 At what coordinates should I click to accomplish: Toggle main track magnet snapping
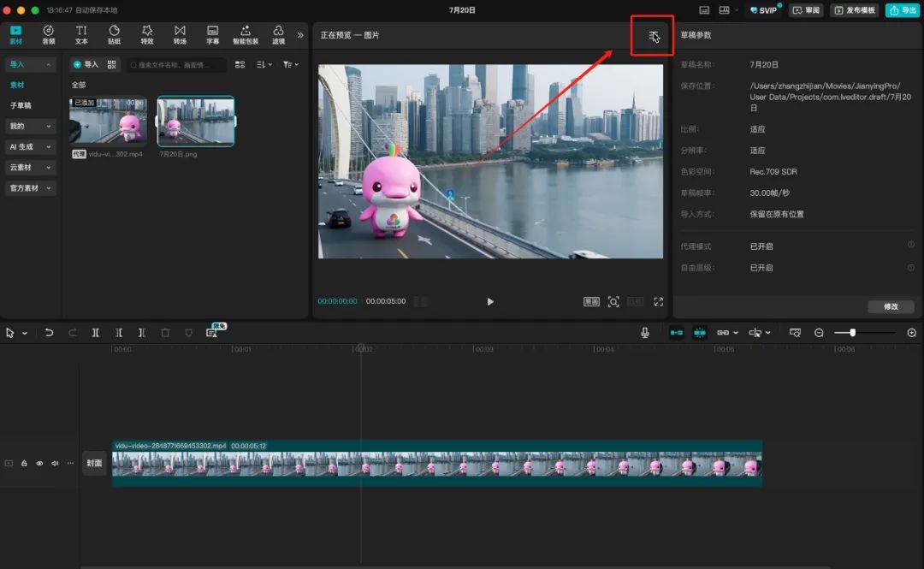(x=676, y=332)
